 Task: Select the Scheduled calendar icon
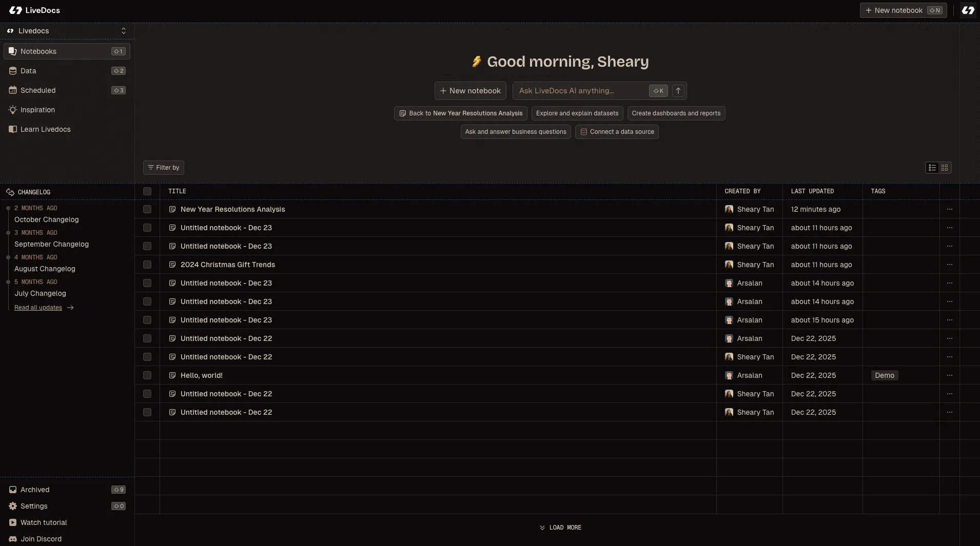[x=13, y=90]
